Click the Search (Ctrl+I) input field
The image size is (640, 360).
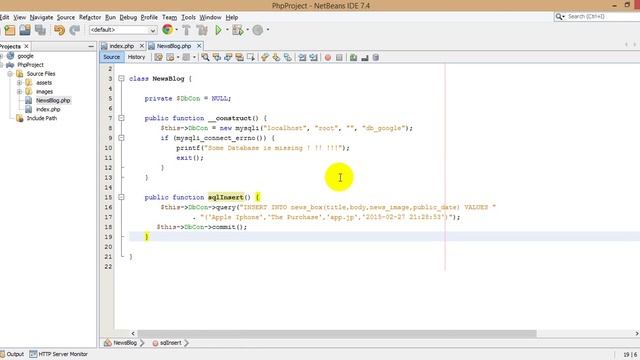(602, 17)
